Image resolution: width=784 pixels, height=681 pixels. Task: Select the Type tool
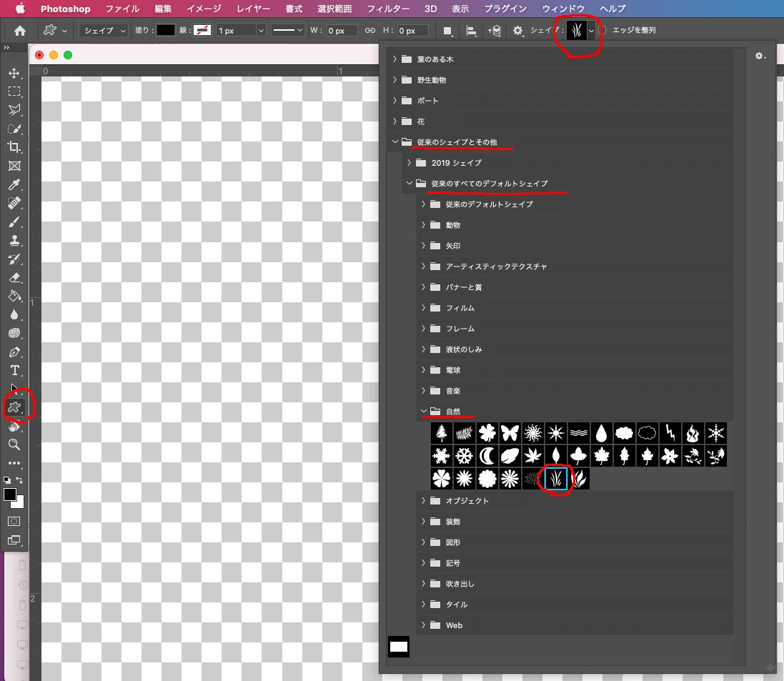coord(14,370)
